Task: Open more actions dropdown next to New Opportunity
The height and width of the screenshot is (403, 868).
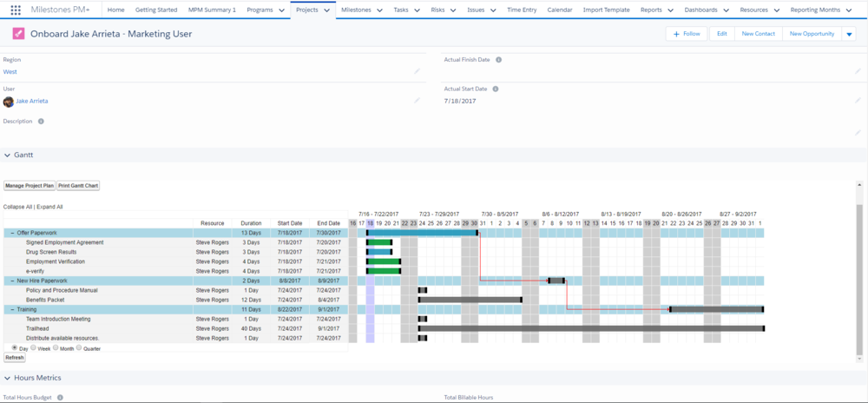Action: coord(849,34)
